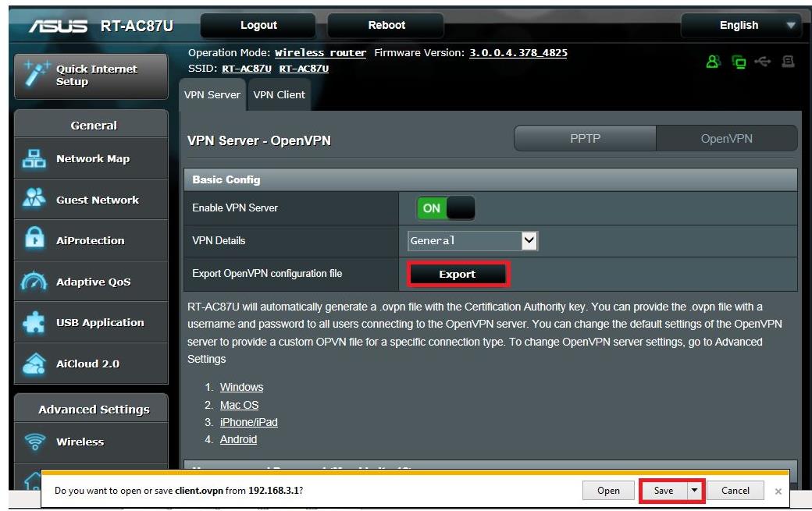This screenshot has width=812, height=511.
Task: Click the Wireless router operation mode link
Action: [x=320, y=53]
